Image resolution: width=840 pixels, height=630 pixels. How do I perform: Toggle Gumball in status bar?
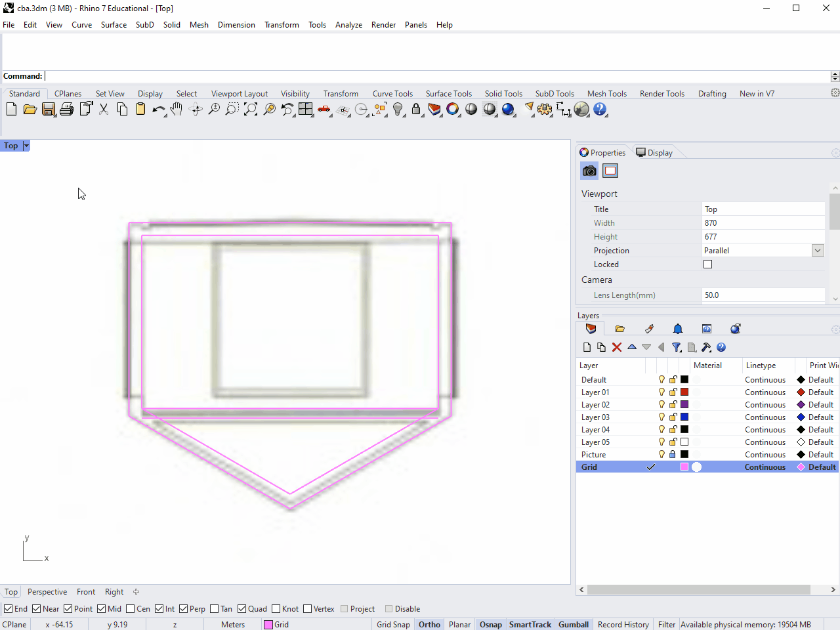(x=574, y=625)
